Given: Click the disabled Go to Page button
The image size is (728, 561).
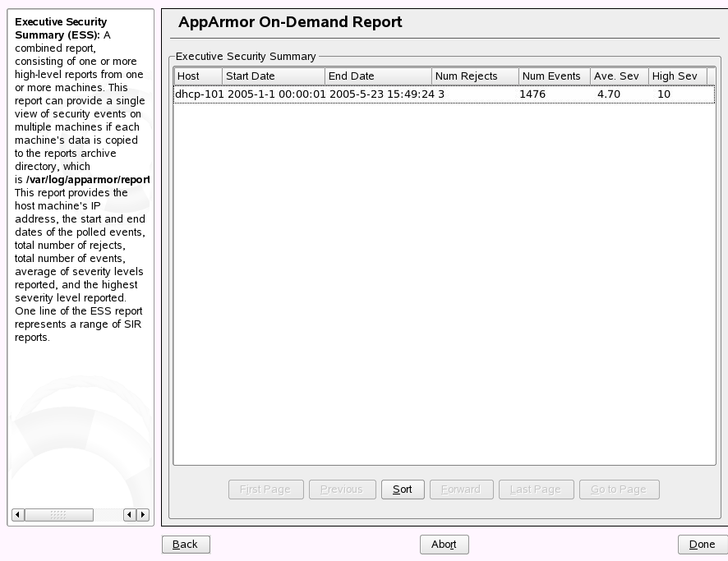Looking at the screenshot, I should point(619,489).
